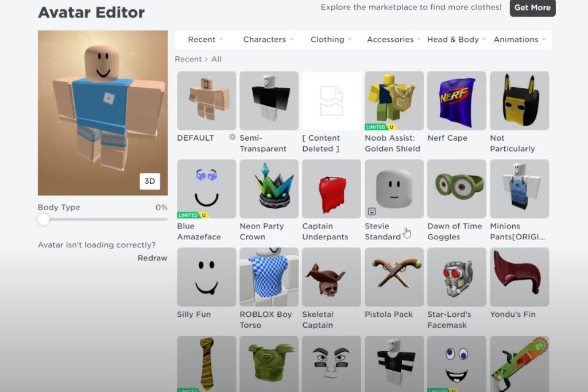Image resolution: width=588 pixels, height=392 pixels.
Task: Click the Body Type slider handle
Action: point(44,219)
